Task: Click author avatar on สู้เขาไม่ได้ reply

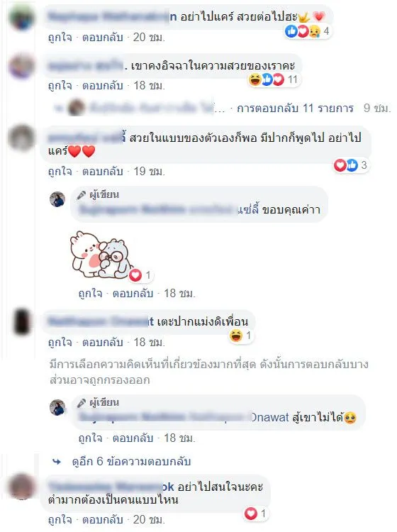Action: (57, 407)
